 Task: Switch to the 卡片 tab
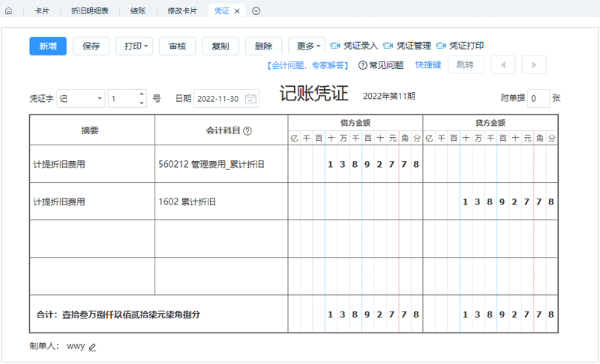[42, 11]
